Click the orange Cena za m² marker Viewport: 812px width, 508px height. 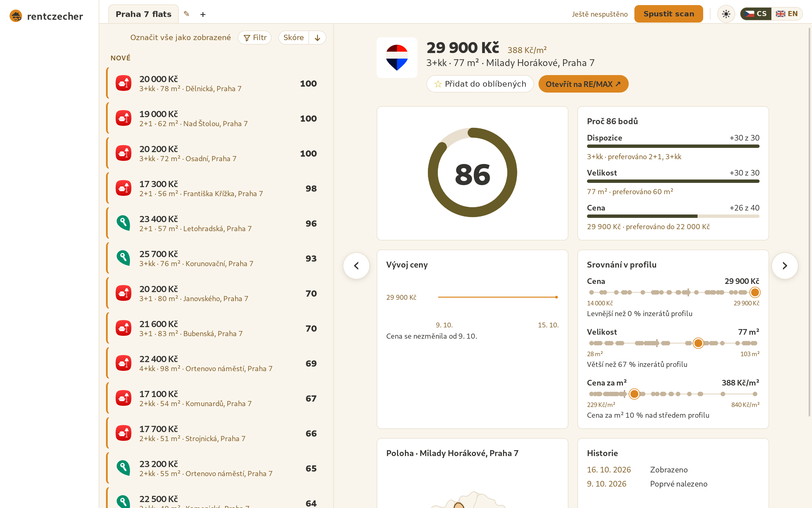(634, 394)
